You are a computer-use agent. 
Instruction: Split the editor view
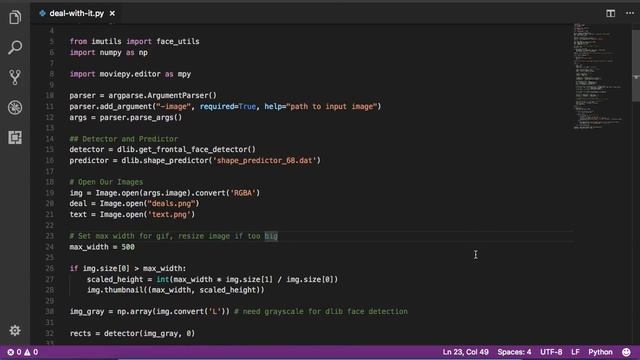[x=610, y=13]
